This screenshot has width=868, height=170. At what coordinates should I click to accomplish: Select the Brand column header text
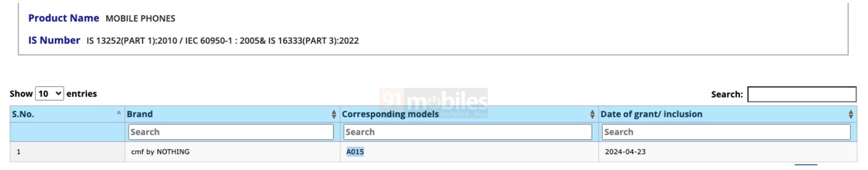[x=139, y=114]
